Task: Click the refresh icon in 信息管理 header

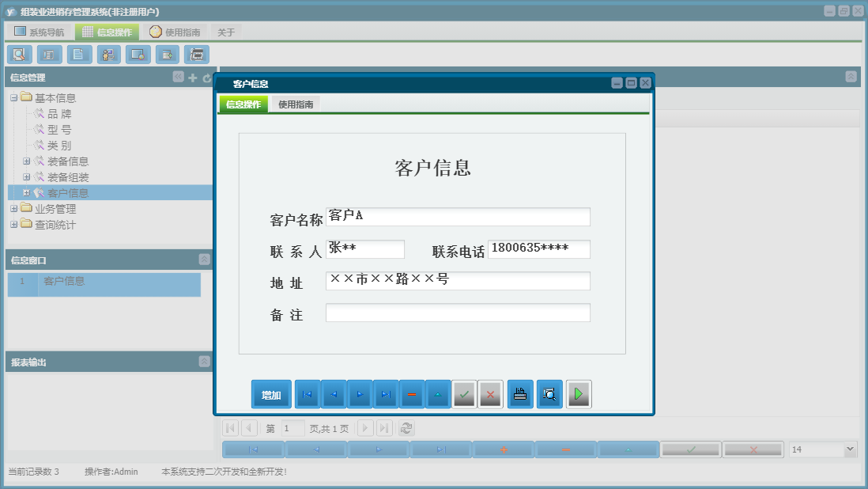Action: click(x=207, y=78)
